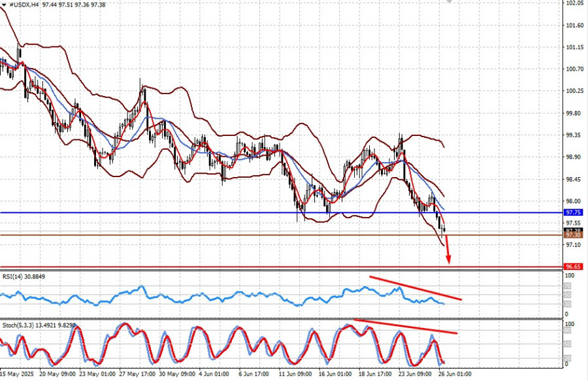Click the 23 Jun 09:00 time label
This screenshot has width=588, height=381.
click(415, 374)
